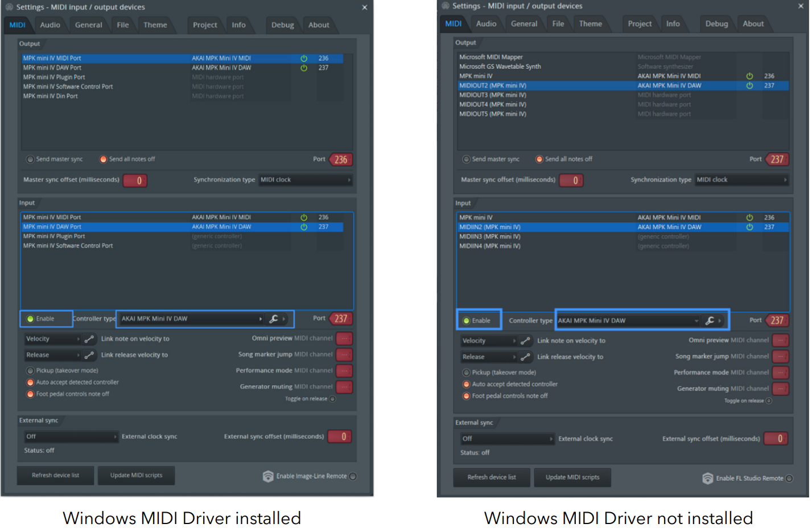Select MPK mini IV Plugin Port in Output list

pos(182,77)
